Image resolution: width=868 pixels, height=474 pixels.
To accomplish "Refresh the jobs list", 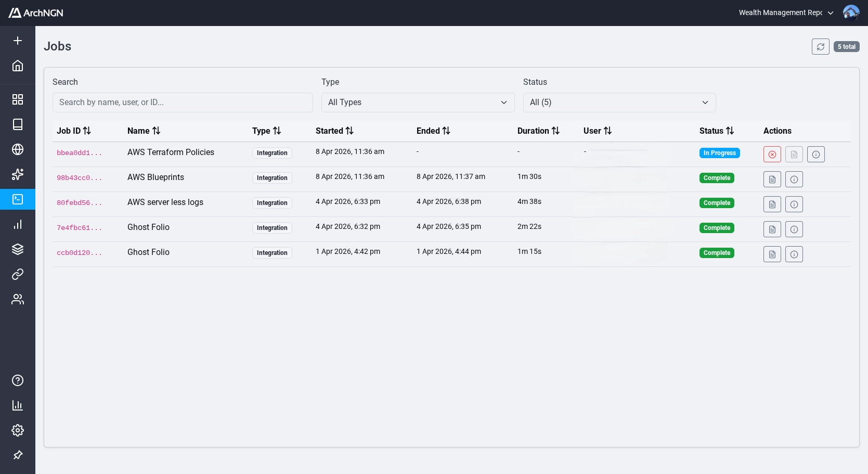I will pyautogui.click(x=821, y=46).
